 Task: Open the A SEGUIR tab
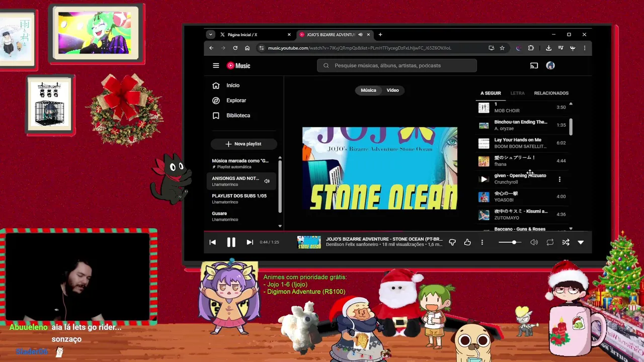pos(491,93)
